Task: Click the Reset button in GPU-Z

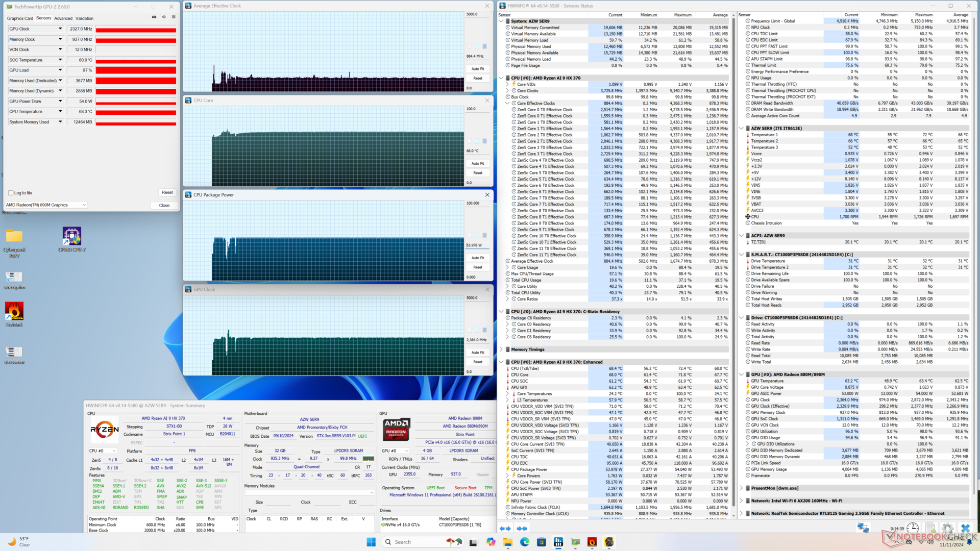Action: point(167,192)
